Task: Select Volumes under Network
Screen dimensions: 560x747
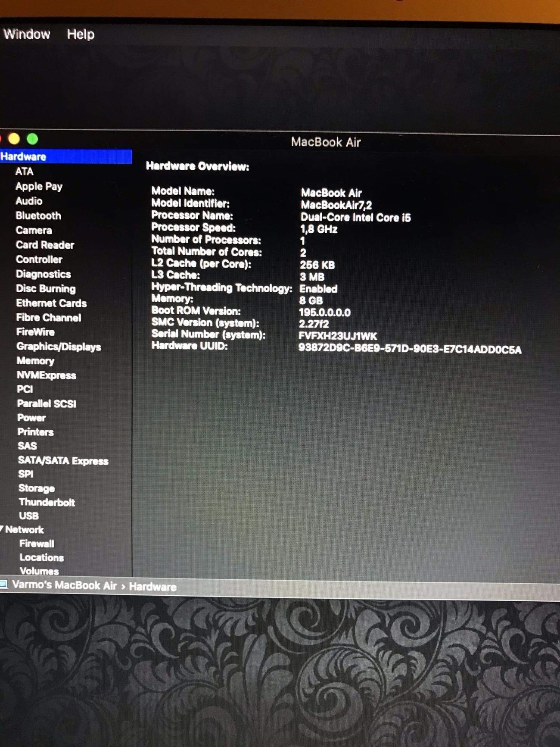Action: click(x=39, y=571)
